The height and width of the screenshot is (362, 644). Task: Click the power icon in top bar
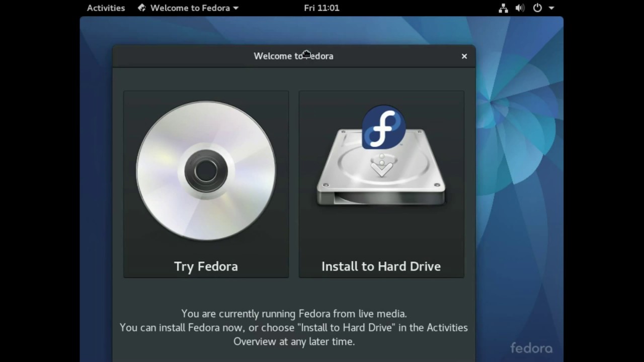pos(537,8)
